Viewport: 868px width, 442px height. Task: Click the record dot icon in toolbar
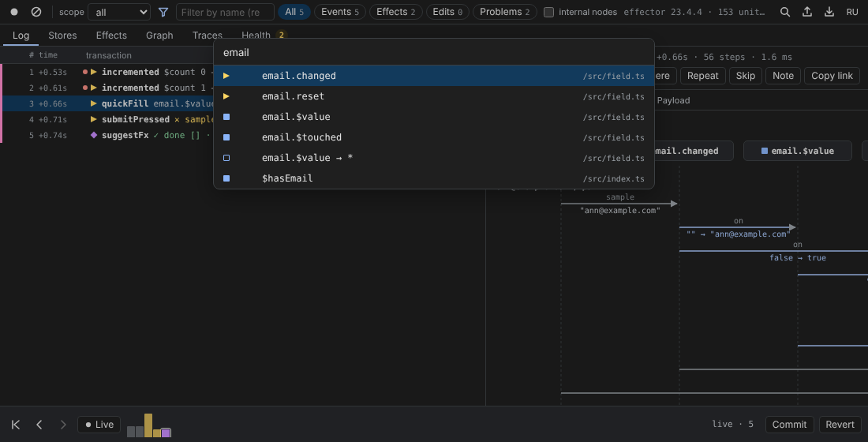tap(14, 12)
